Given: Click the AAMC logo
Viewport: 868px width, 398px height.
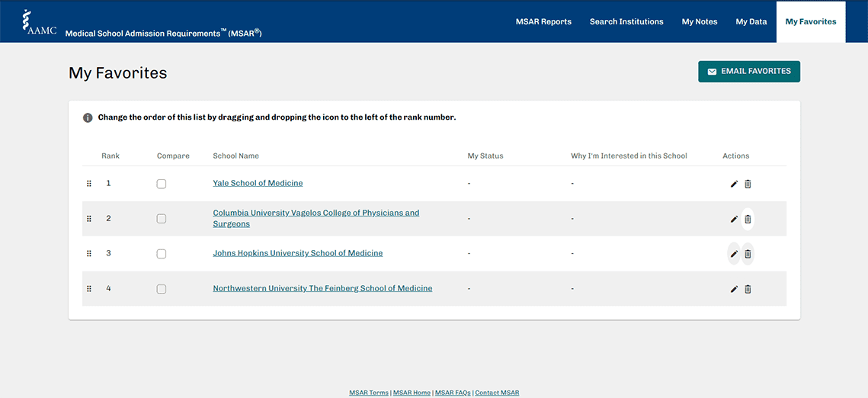Looking at the screenshot, I should 39,22.
